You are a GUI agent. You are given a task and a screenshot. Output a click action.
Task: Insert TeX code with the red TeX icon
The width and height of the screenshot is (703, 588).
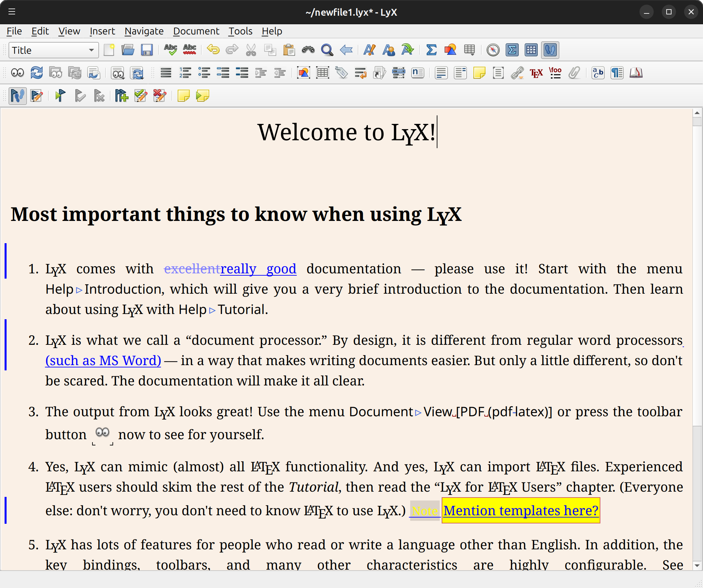click(536, 73)
